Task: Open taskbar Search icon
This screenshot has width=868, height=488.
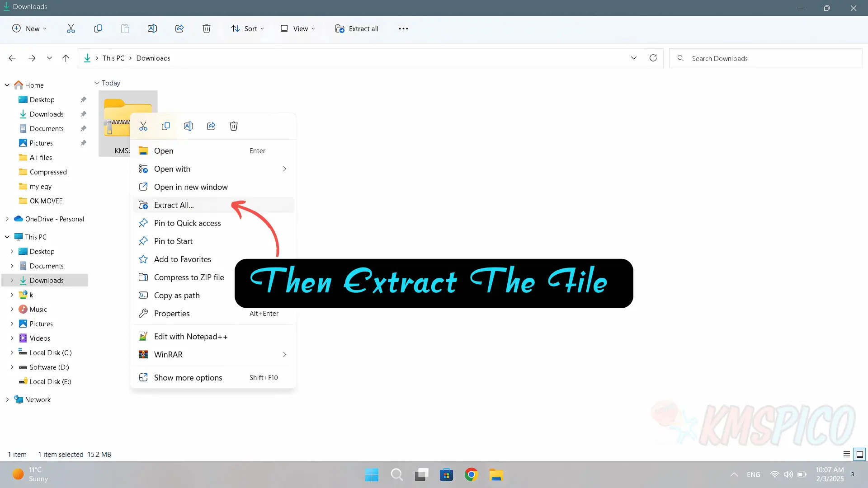Action: click(397, 474)
